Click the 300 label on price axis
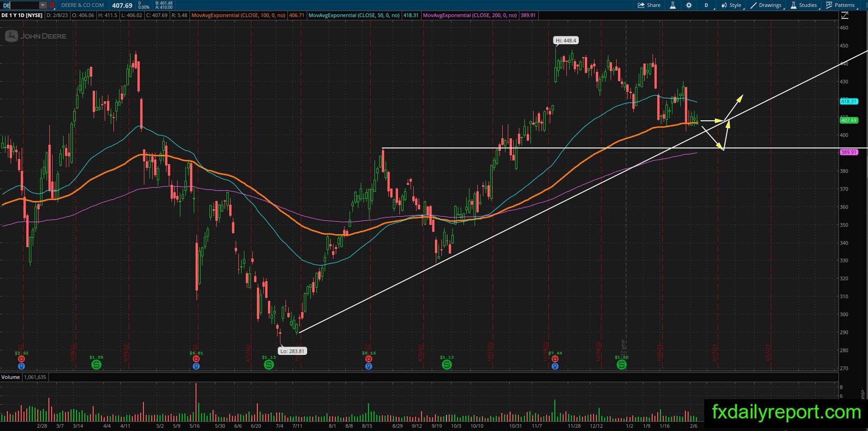The height and width of the screenshot is (431, 868). click(x=844, y=314)
